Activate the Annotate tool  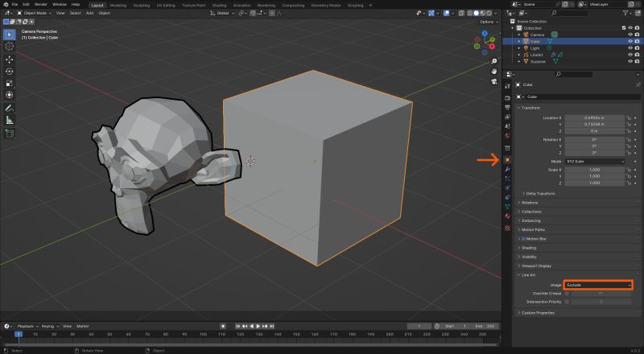point(10,109)
